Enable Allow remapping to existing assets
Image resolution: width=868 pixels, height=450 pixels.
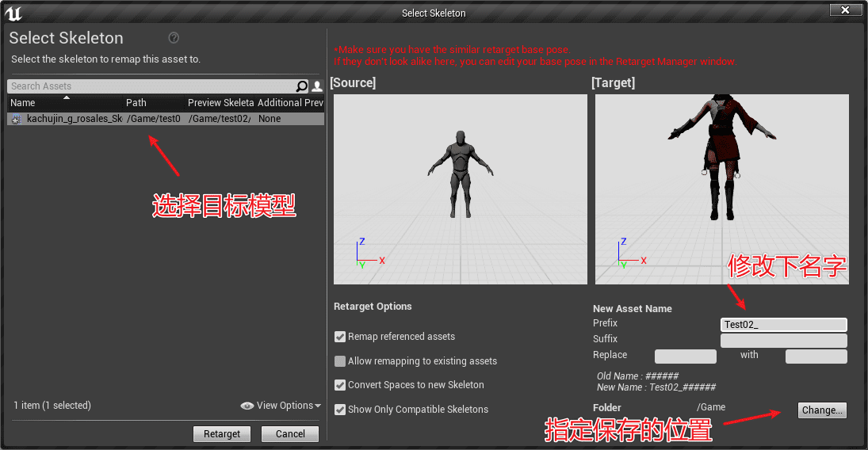tap(340, 361)
